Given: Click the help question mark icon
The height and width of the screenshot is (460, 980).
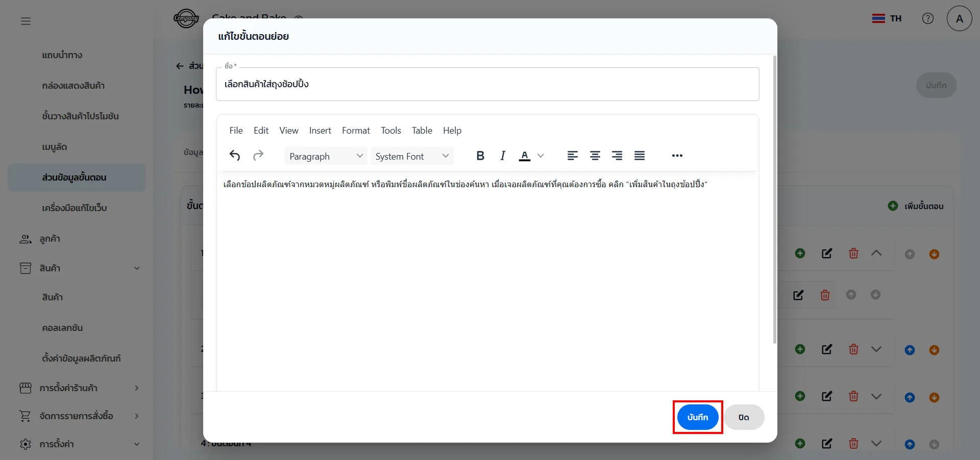Looking at the screenshot, I should click(927, 18).
